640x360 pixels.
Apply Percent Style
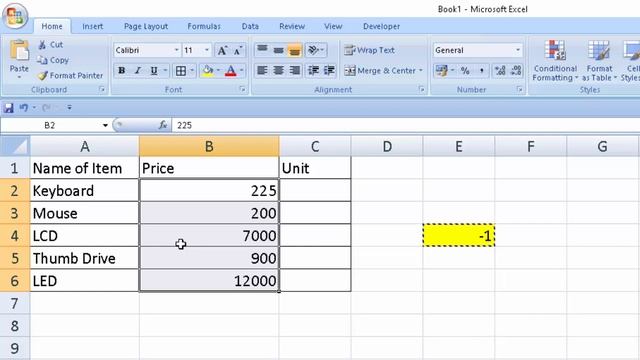click(x=465, y=71)
